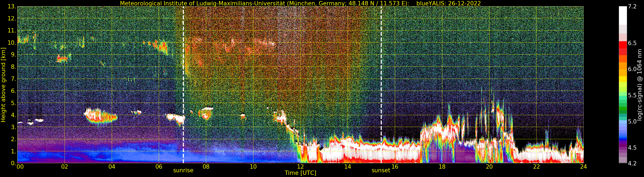Image resolution: width=644 pixels, height=177 pixels.
Task: Click the white dashed sunset marker line
Action: (381, 85)
